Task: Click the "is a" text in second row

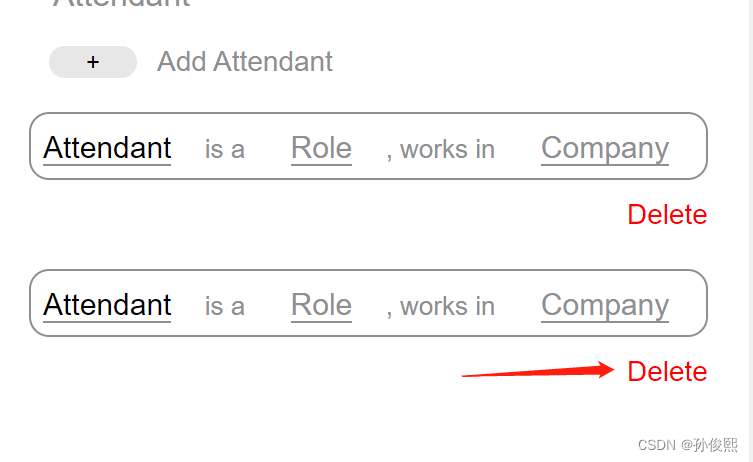Action: (x=225, y=306)
